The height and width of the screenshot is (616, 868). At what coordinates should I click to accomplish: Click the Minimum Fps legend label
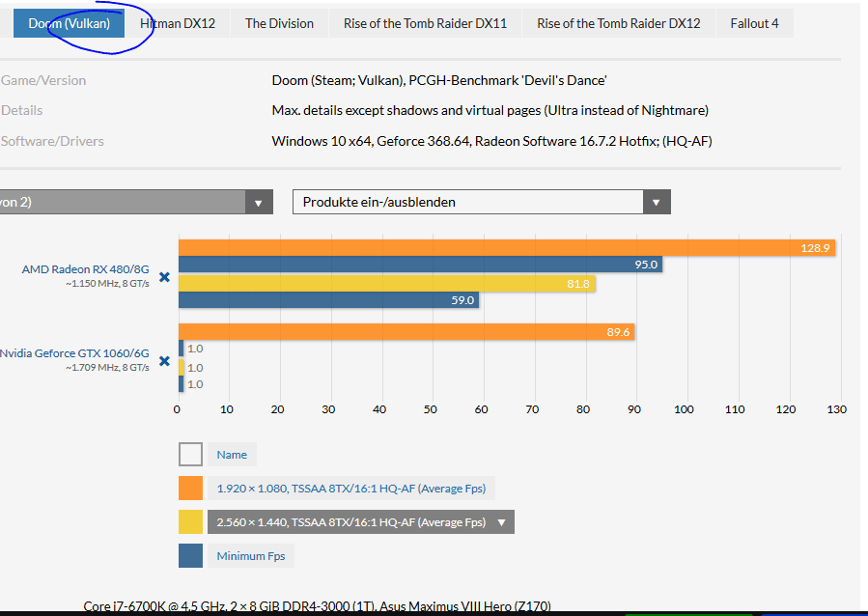pos(251,556)
